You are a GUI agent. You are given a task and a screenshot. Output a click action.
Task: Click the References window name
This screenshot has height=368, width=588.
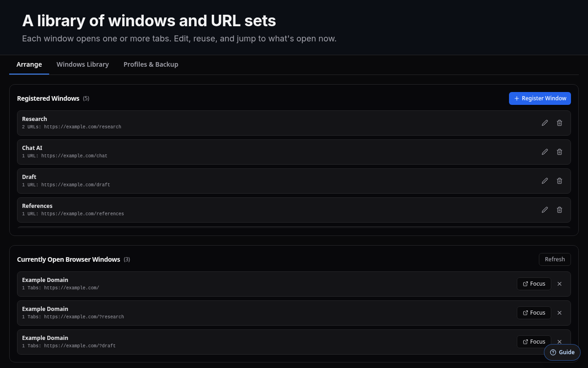[37, 206]
